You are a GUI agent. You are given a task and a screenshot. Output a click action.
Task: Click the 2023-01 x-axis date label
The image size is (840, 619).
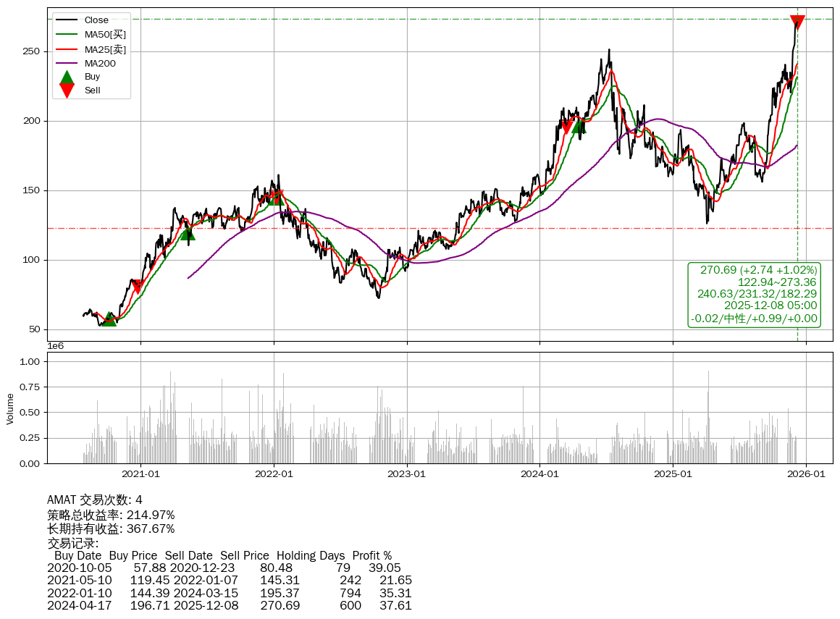click(406, 474)
